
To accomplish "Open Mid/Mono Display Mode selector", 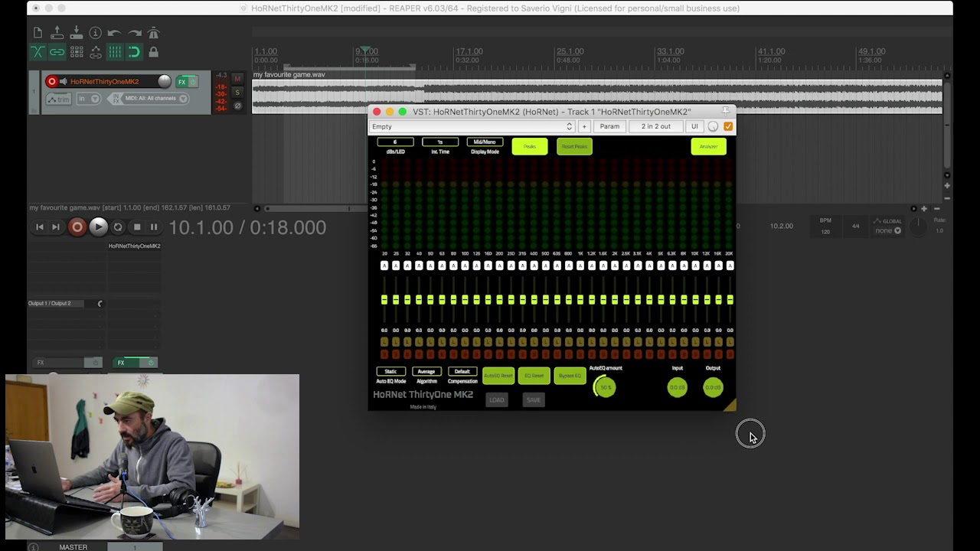I will coord(485,142).
